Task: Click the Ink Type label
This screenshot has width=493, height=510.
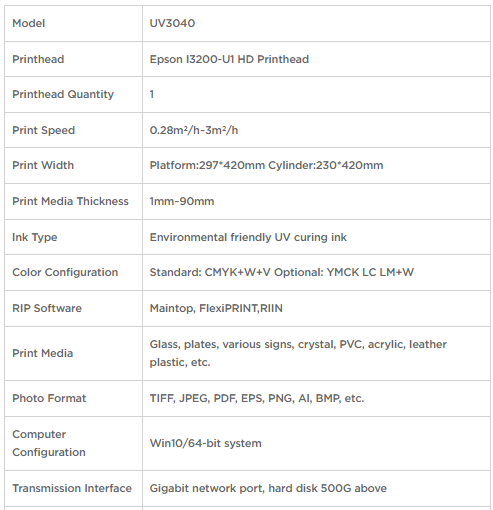Action: pyautogui.click(x=35, y=237)
